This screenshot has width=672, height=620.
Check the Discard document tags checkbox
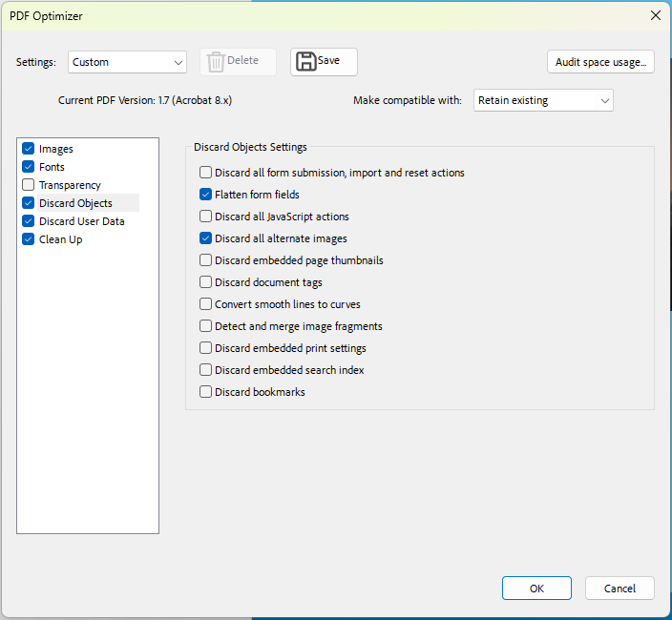206,282
